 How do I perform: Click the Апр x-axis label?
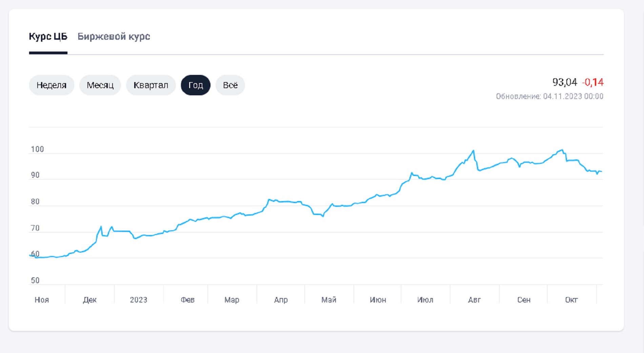(281, 300)
